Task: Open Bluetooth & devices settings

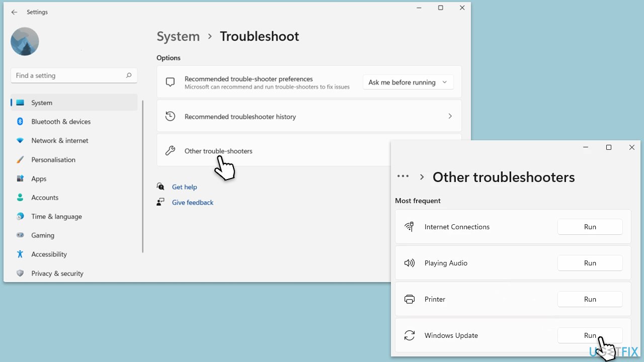Action: [x=74, y=122]
